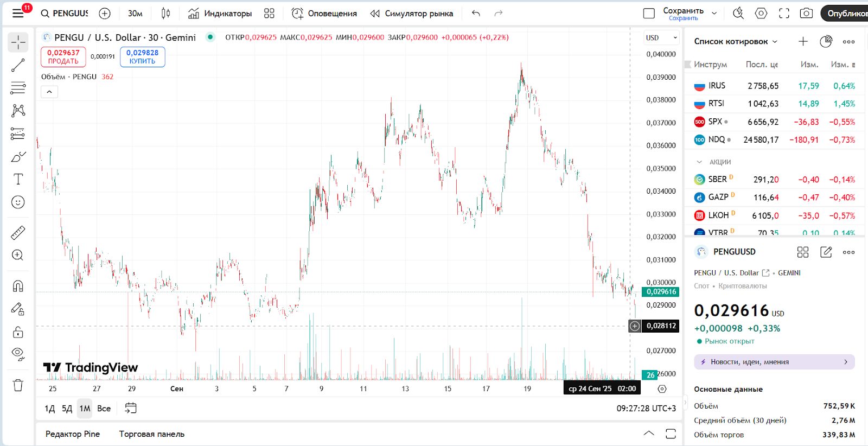Open the forecast and measurement tools

click(18, 133)
